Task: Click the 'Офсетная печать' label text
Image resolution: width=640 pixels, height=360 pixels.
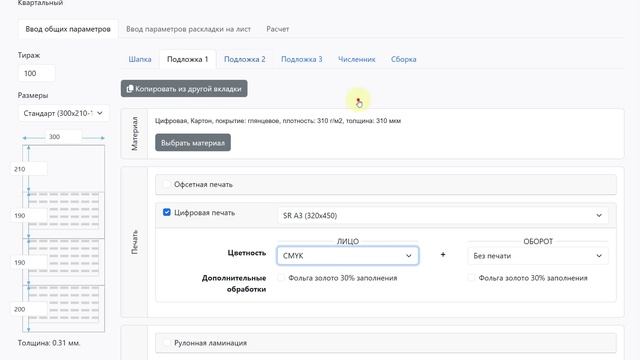Action: (203, 184)
